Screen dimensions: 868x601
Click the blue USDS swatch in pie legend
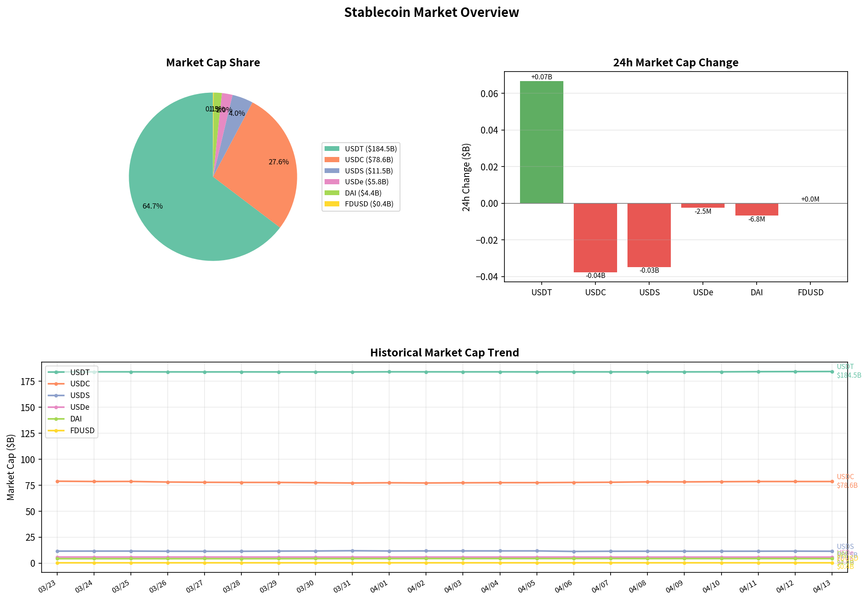(332, 171)
